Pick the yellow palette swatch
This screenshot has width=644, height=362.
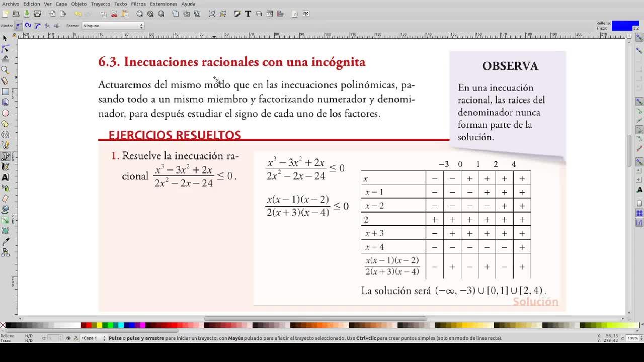tap(100, 325)
